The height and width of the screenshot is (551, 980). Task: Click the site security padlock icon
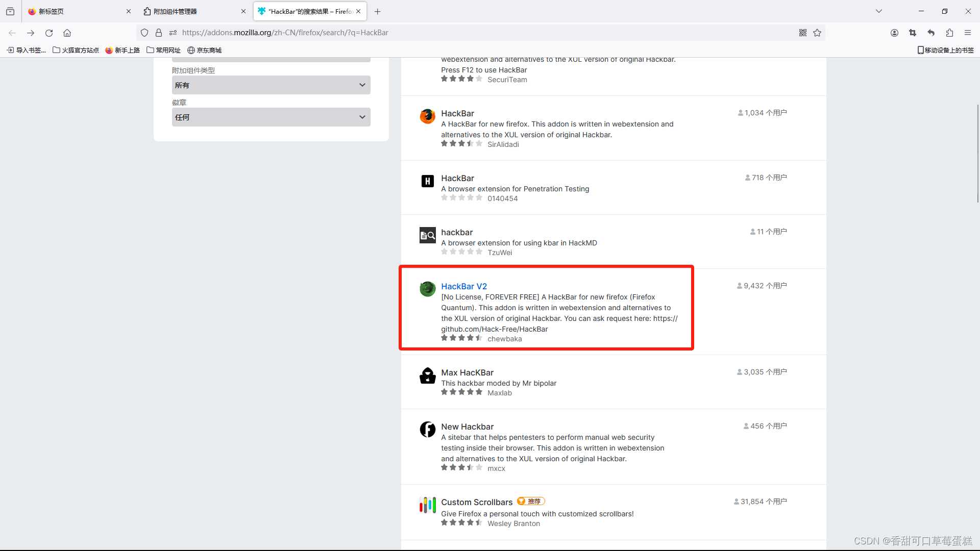tap(159, 33)
